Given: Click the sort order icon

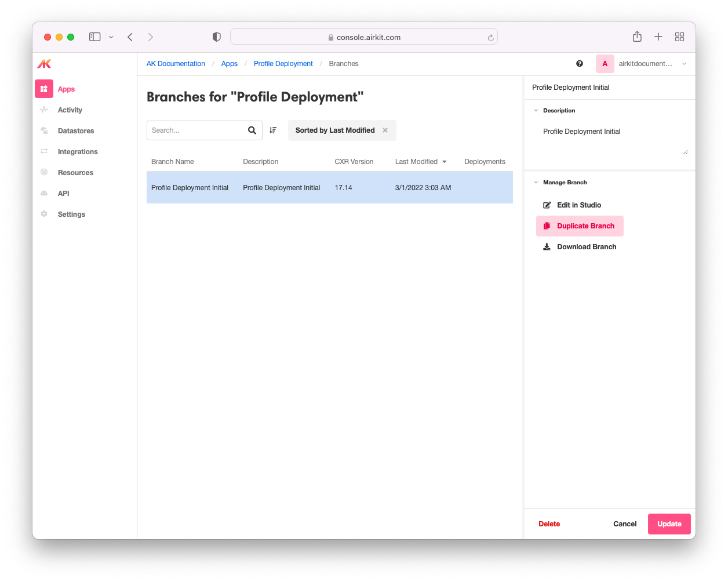Looking at the screenshot, I should (273, 130).
